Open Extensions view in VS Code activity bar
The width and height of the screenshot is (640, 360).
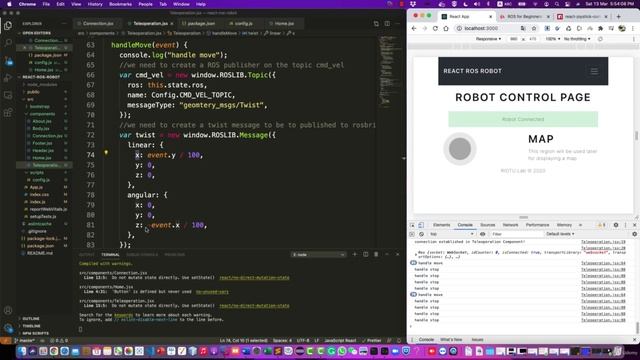coord(8,113)
